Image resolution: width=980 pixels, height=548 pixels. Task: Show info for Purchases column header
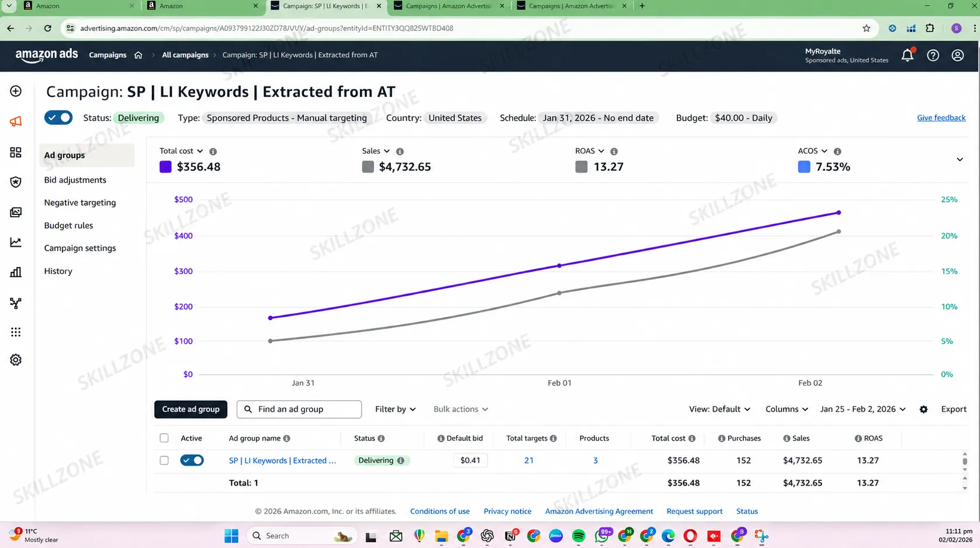click(x=722, y=439)
